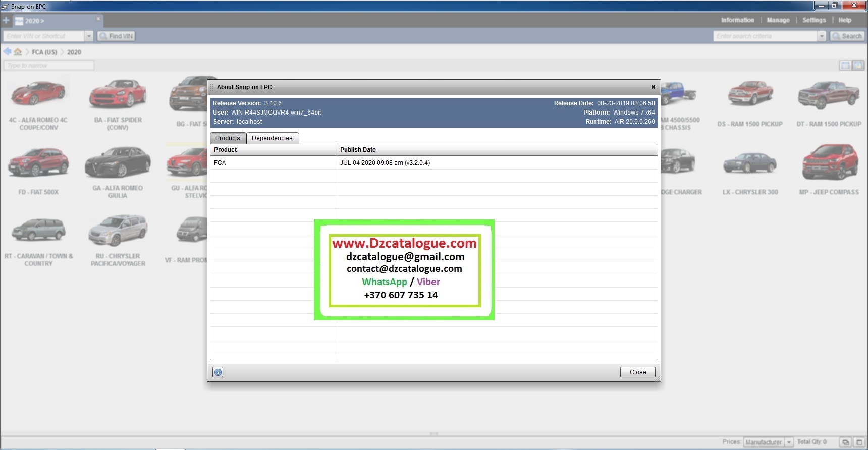Screen dimensions: 868x450
Task: Switch to list view icon
Action: coord(845,66)
